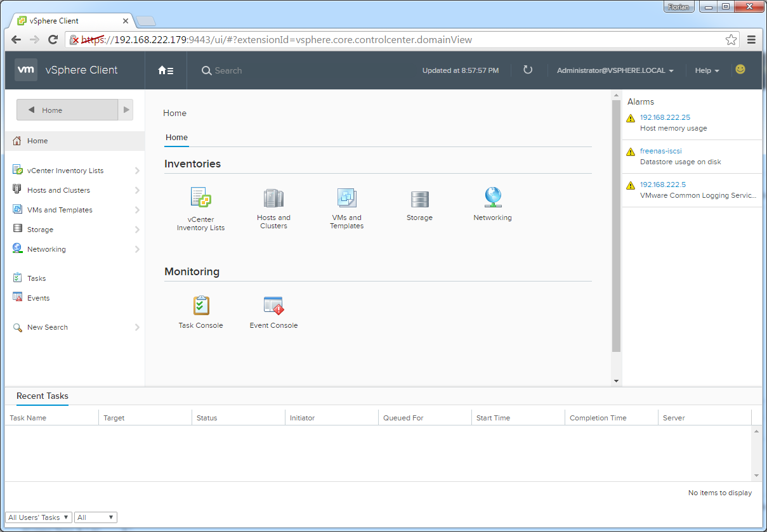Open the Task Console icon

click(x=200, y=306)
